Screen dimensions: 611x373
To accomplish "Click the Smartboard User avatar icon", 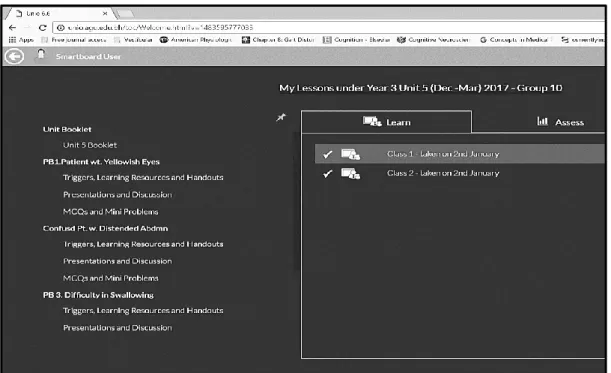I will click(41, 55).
